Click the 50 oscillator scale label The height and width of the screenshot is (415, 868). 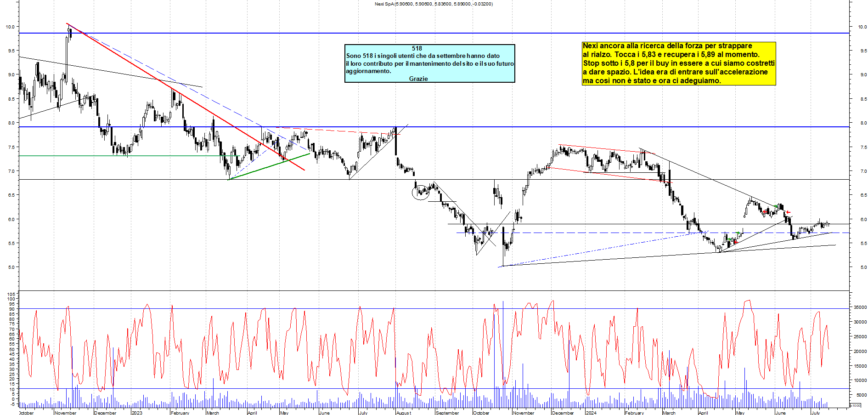(x=12, y=349)
